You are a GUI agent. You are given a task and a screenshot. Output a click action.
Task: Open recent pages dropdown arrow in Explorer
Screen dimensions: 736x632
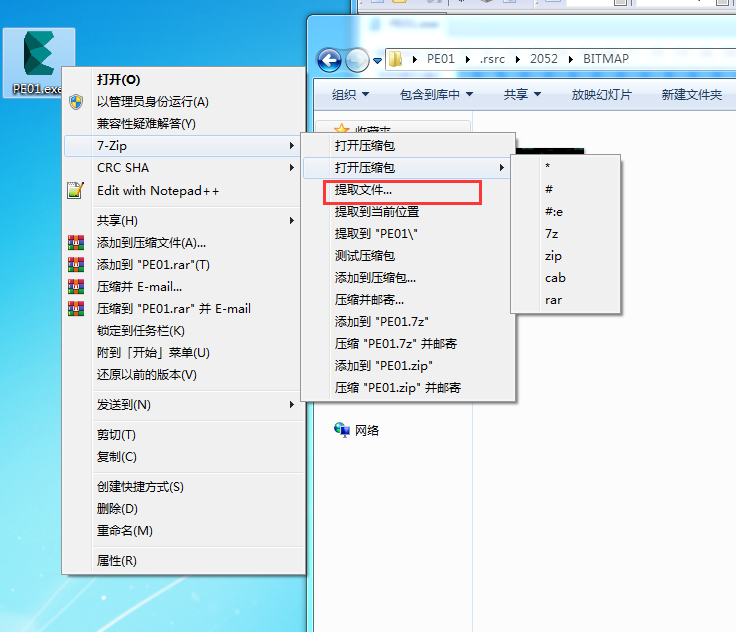tap(377, 61)
